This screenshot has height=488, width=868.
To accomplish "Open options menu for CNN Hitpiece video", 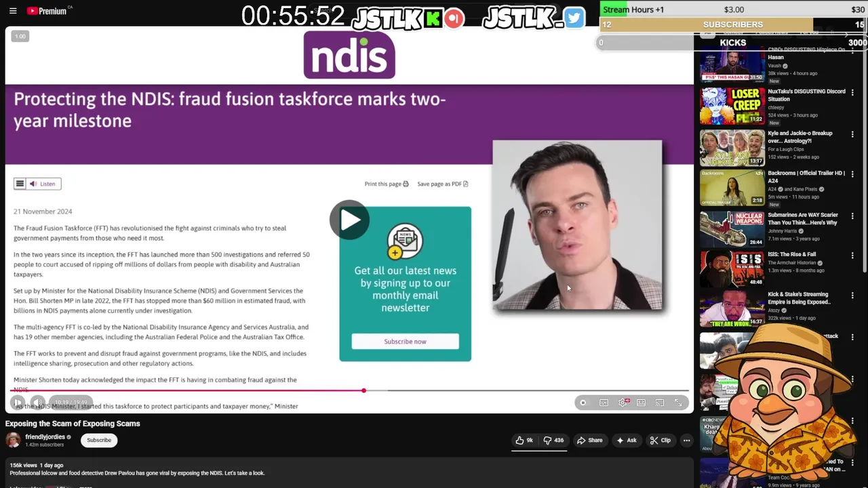I will point(852,51).
